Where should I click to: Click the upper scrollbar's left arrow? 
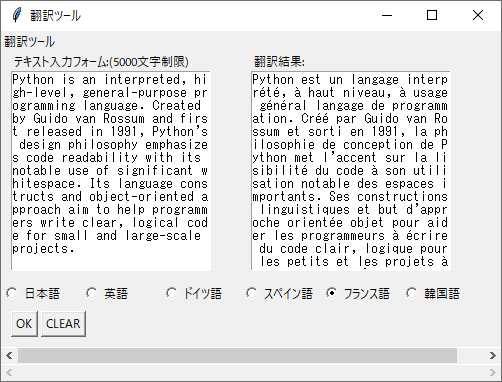pos(9,355)
